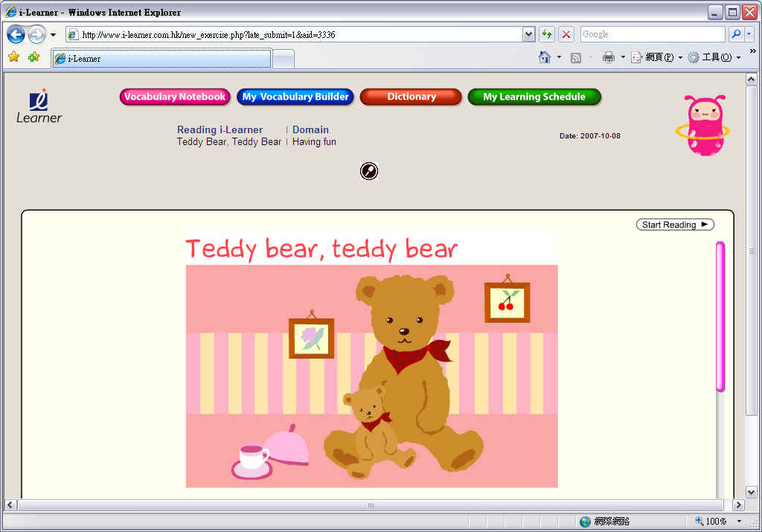Viewport: 762px width, 532px height.
Task: Open the zoom level dropdown at 100%
Action: [x=739, y=522]
